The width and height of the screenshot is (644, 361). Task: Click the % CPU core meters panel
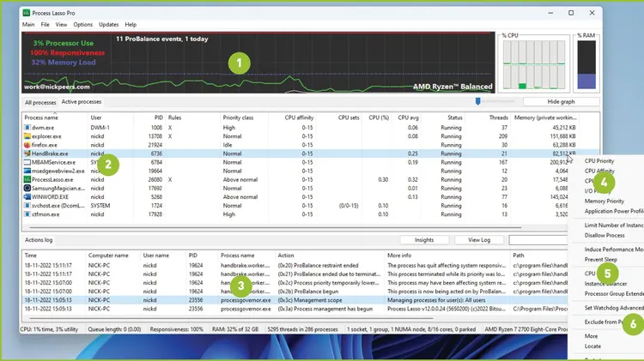pos(534,64)
